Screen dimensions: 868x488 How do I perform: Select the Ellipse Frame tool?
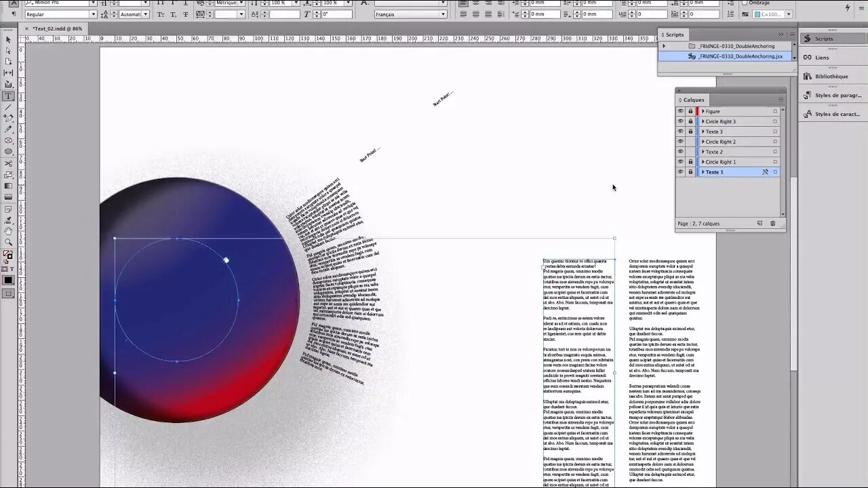8,140
